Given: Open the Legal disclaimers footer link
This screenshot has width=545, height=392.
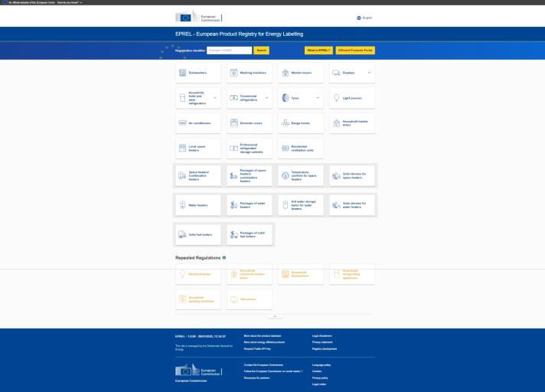Looking at the screenshot, I should (x=321, y=335).
